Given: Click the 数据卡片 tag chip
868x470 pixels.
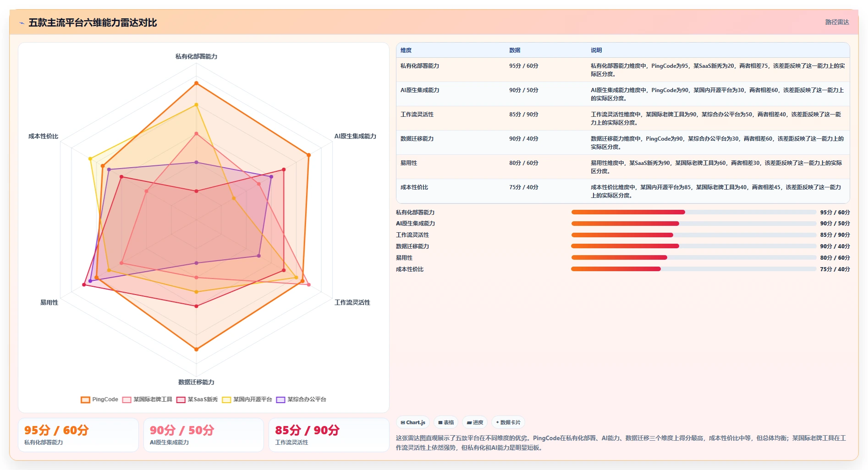Looking at the screenshot, I should (x=508, y=422).
